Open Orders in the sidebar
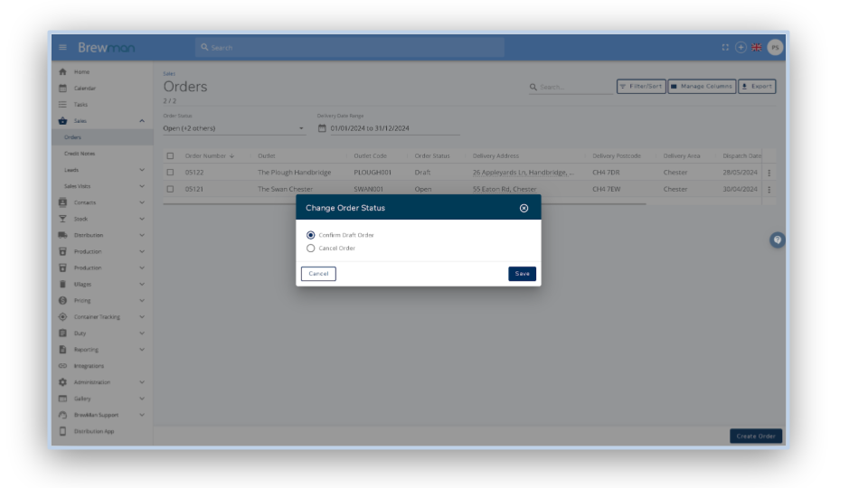Image resolution: width=868 pixels, height=488 pixels. tap(102, 137)
